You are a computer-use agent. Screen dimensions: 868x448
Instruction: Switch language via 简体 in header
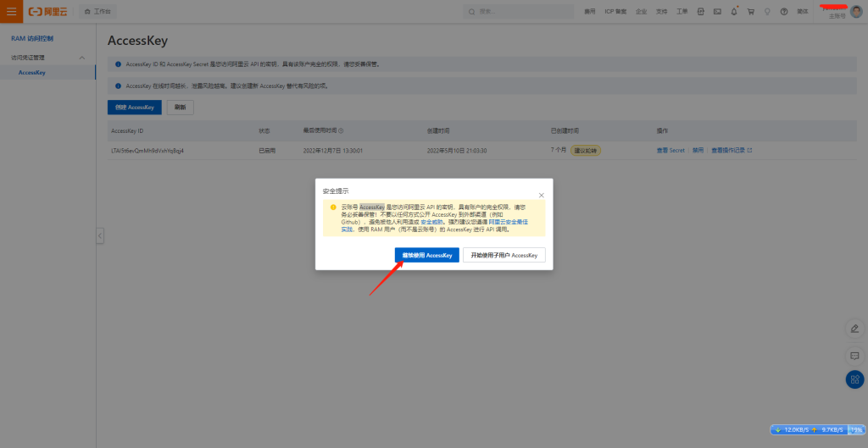pyautogui.click(x=802, y=12)
